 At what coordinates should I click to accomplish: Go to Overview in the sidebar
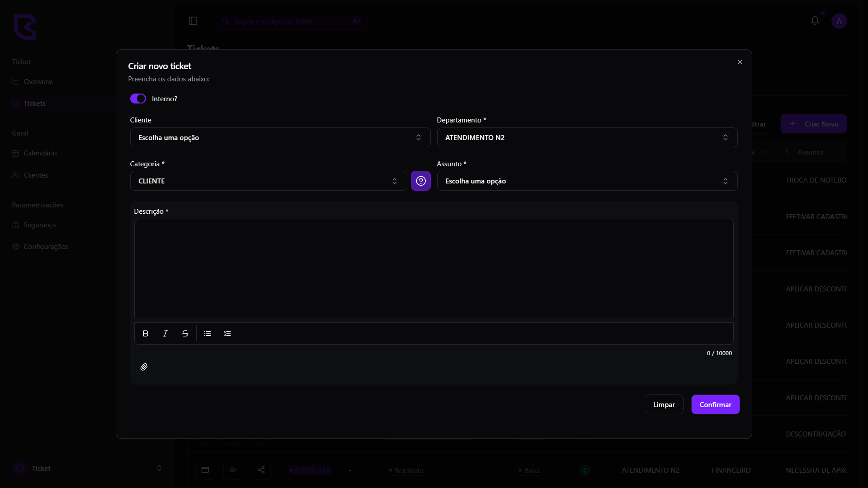tap(38, 82)
